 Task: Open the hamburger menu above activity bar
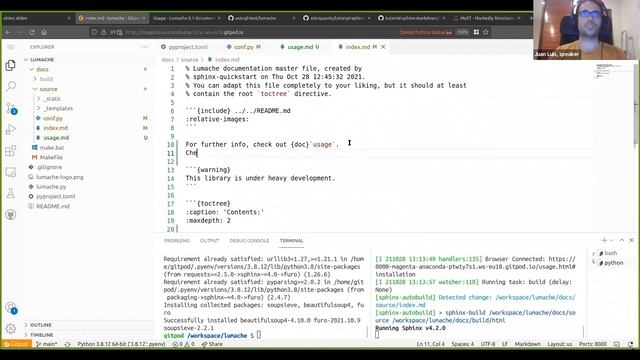11,47
